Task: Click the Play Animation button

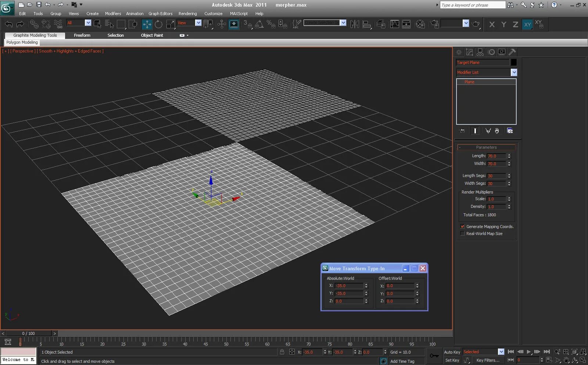Action: coord(529,352)
